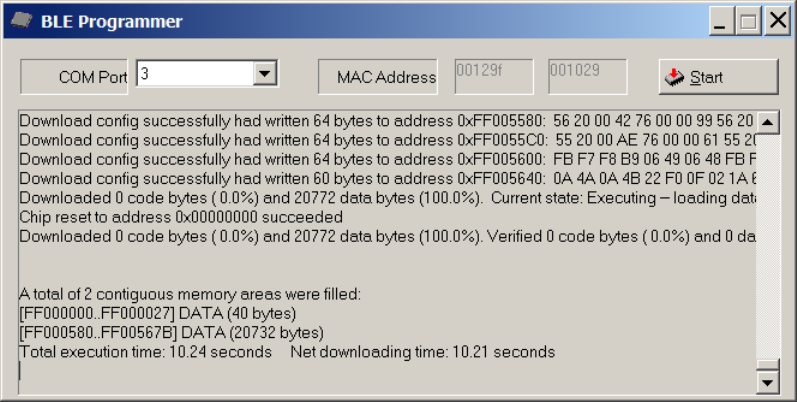Click the chip download icon on Start
The height and width of the screenshot is (402, 797).
pyautogui.click(x=675, y=77)
